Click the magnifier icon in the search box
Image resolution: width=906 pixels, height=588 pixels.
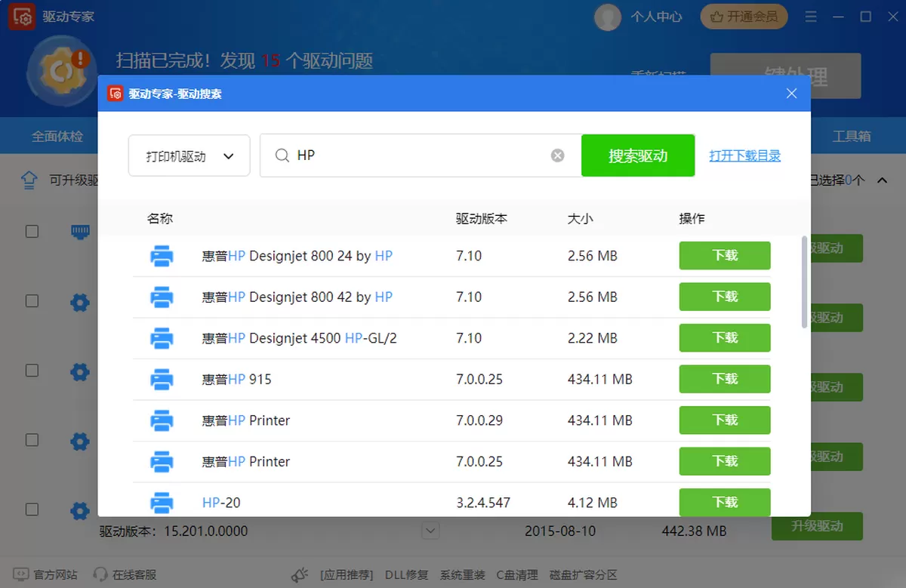[x=282, y=155]
